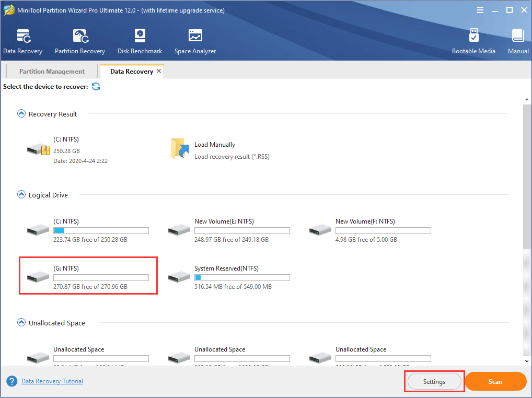Click "248.97 GB free of 249.18 GB" text
Viewport: 532px width, 398px height.
point(232,239)
